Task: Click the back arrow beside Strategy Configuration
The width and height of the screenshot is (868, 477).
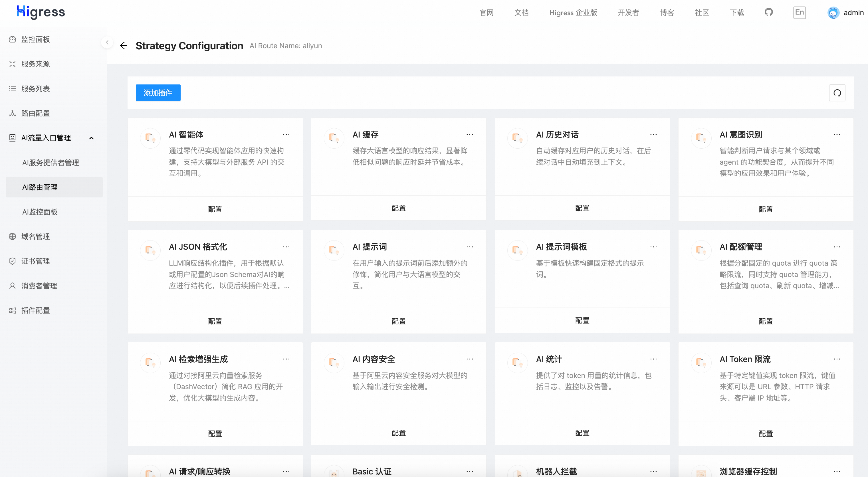Action: click(123, 45)
